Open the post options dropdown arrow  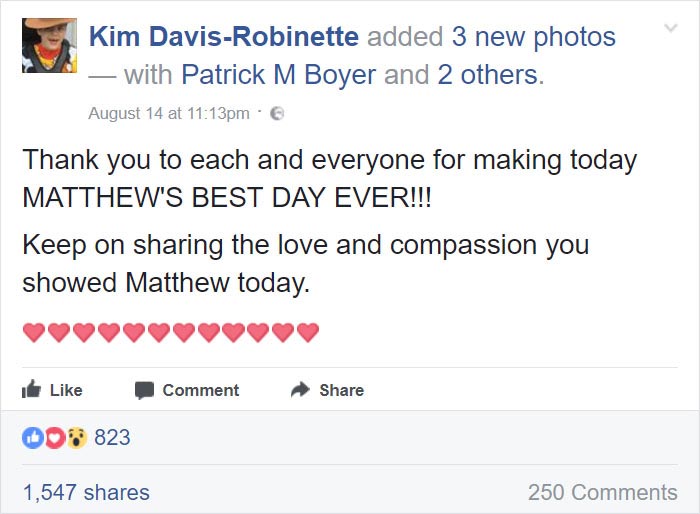point(672,32)
